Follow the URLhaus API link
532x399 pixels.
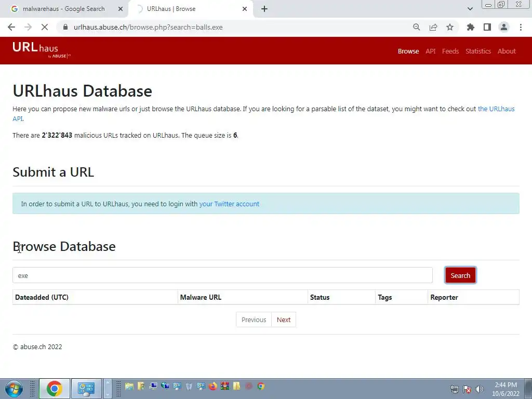click(x=496, y=109)
